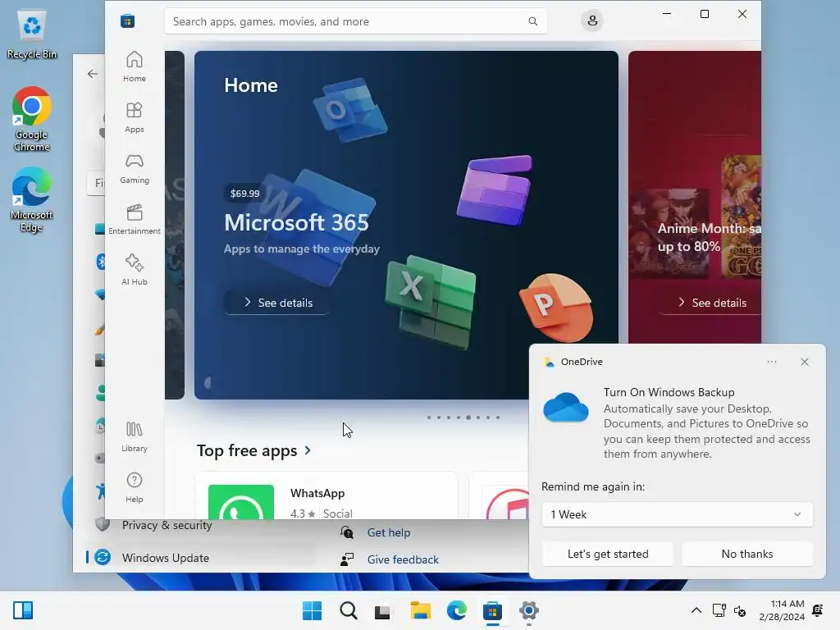Screen dimensions: 840x630
Task: Click the Give feedback icon in Settings
Action: tap(347, 559)
